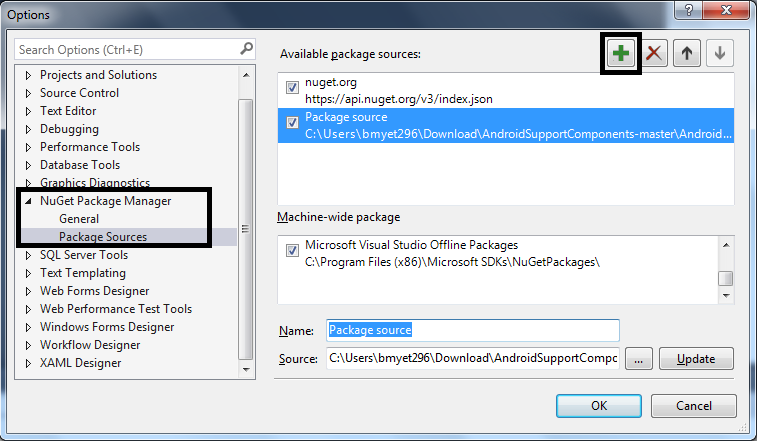Click machine-wide list scrollbar thumb

point(726,279)
